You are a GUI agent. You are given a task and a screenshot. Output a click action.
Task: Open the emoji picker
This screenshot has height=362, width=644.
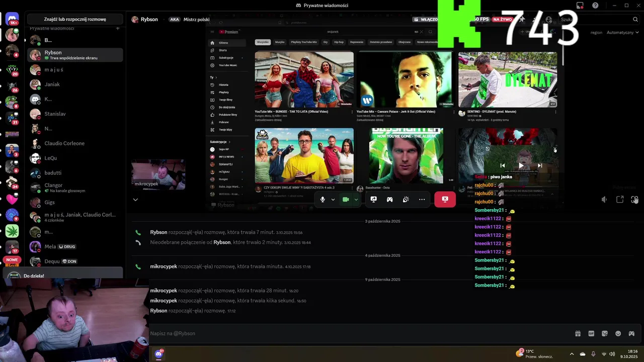tap(618, 333)
